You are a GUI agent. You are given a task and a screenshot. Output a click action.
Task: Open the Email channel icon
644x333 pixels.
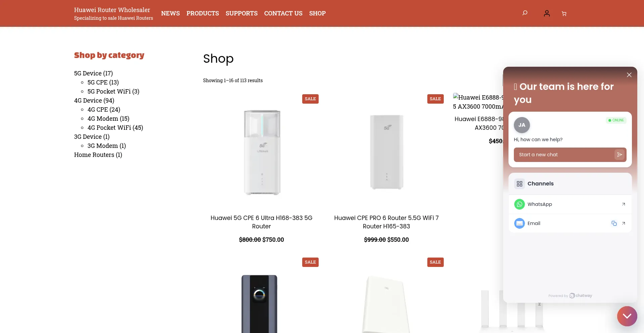pos(519,223)
